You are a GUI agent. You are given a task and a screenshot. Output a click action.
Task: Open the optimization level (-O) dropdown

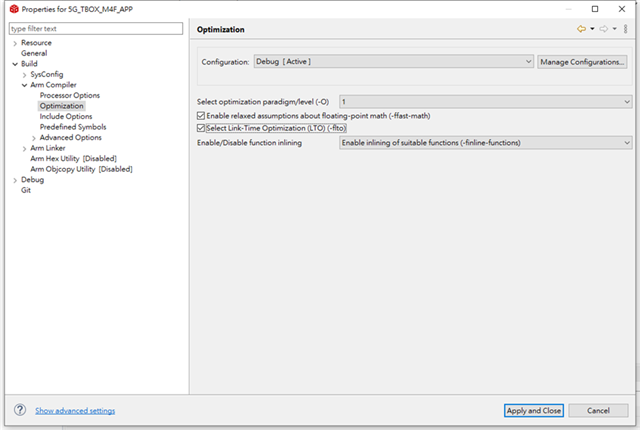[485, 102]
